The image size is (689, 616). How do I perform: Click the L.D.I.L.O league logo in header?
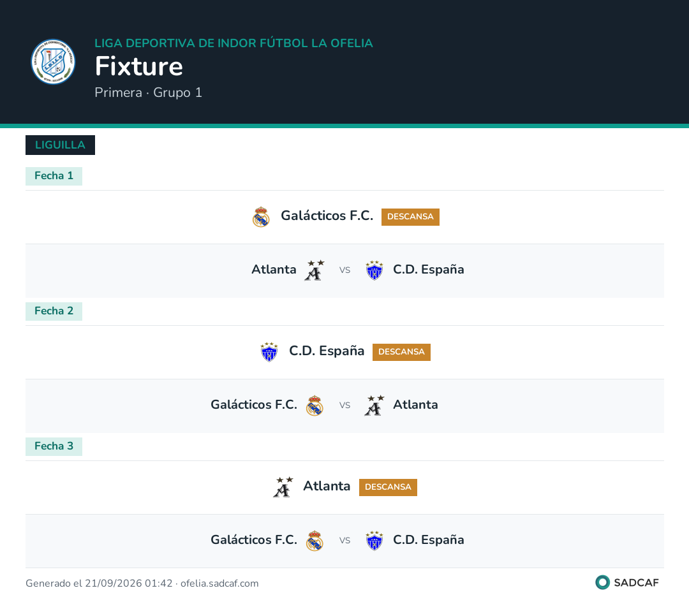(x=53, y=61)
